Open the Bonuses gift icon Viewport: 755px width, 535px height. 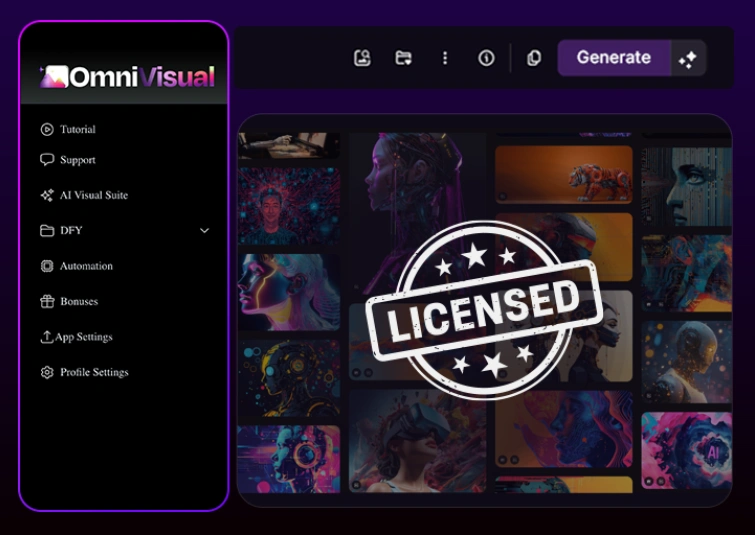(x=47, y=301)
